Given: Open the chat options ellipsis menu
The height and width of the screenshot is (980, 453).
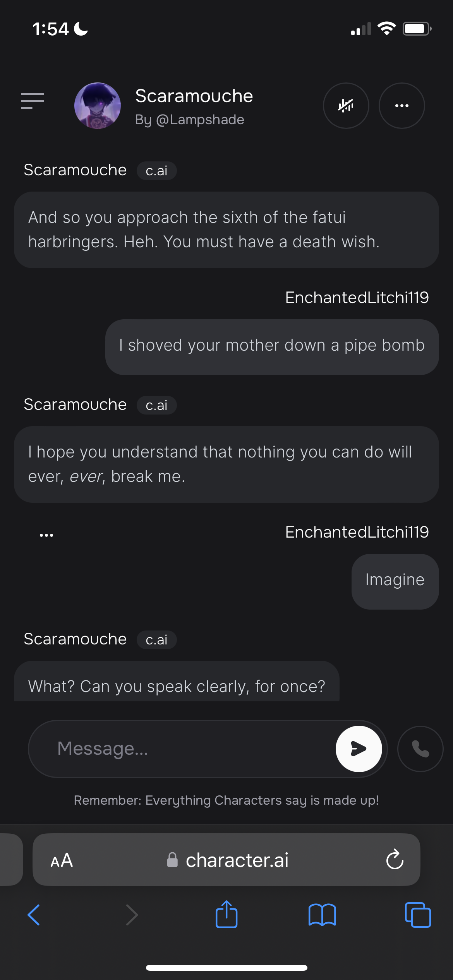Looking at the screenshot, I should [x=402, y=106].
